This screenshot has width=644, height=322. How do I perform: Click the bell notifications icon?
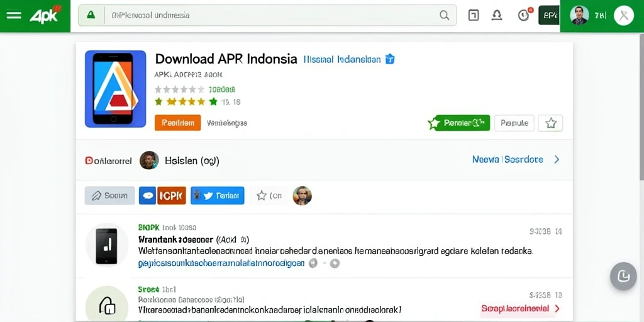(497, 16)
